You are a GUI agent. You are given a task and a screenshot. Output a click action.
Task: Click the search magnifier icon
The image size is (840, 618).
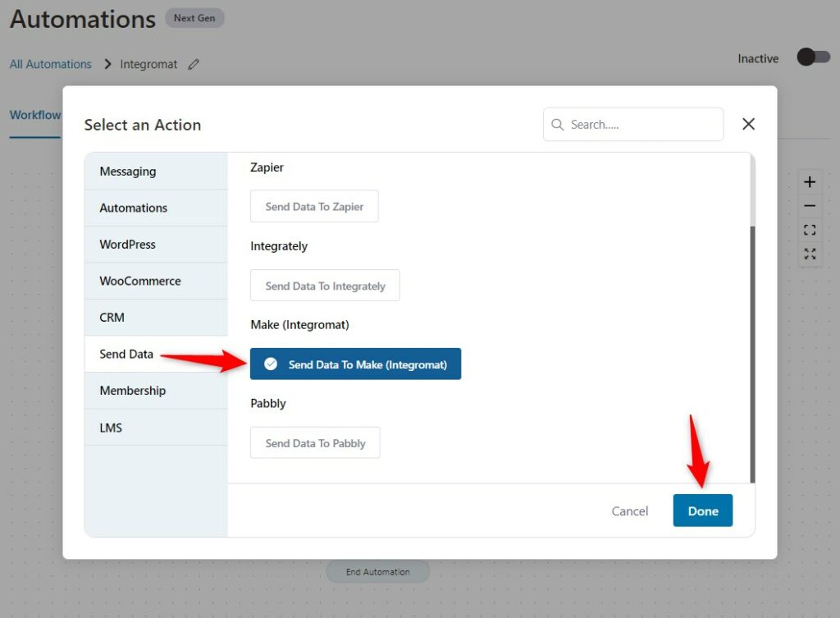pyautogui.click(x=557, y=125)
